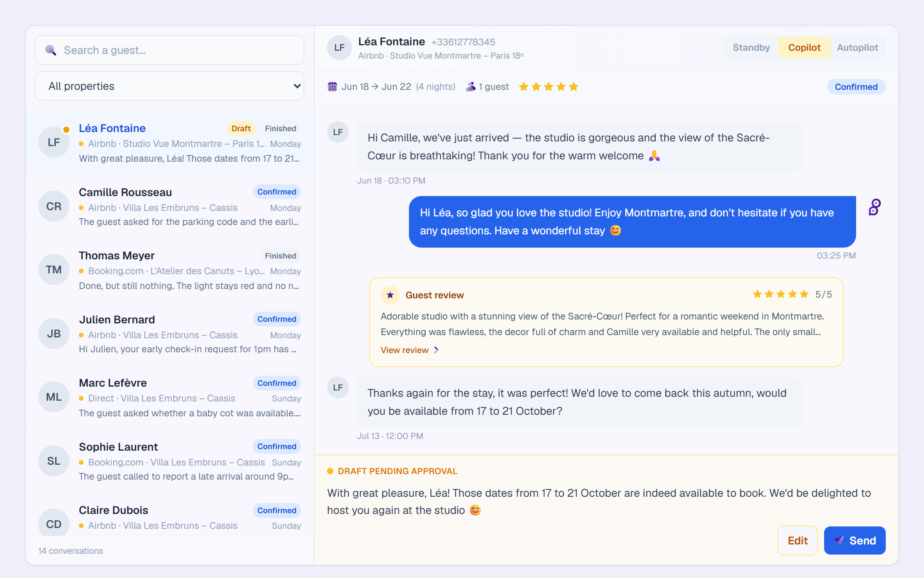Click the Guest review star badge icon
The height and width of the screenshot is (578, 924).
(x=390, y=295)
